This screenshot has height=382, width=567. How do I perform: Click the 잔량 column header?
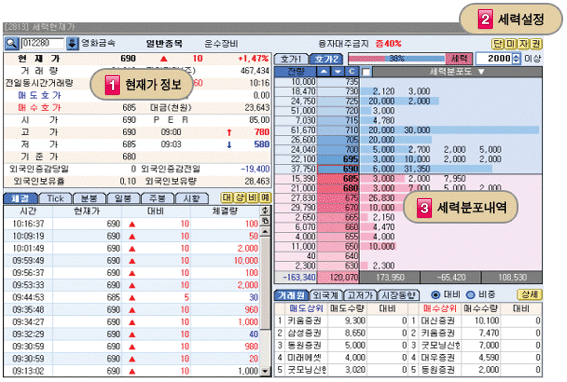point(295,72)
